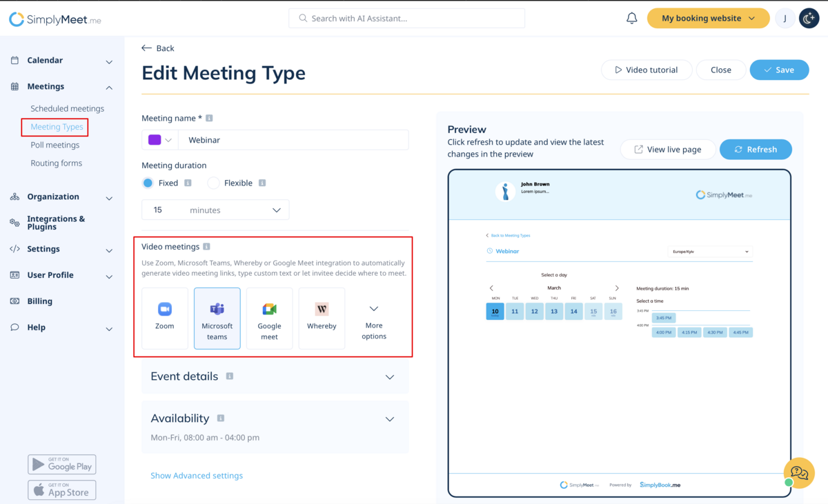Image resolution: width=828 pixels, height=504 pixels.
Task: Select the Flexible duration radio button
Action: 213,183
